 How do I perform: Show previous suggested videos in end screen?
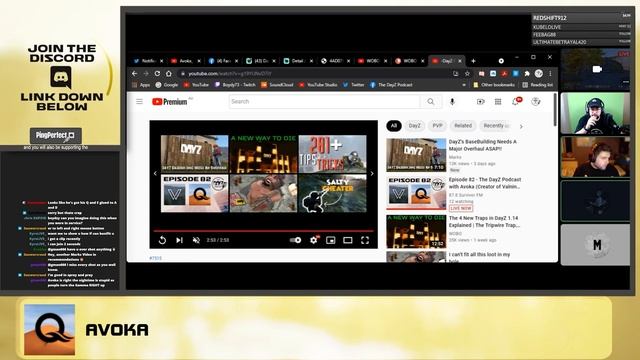click(155, 173)
